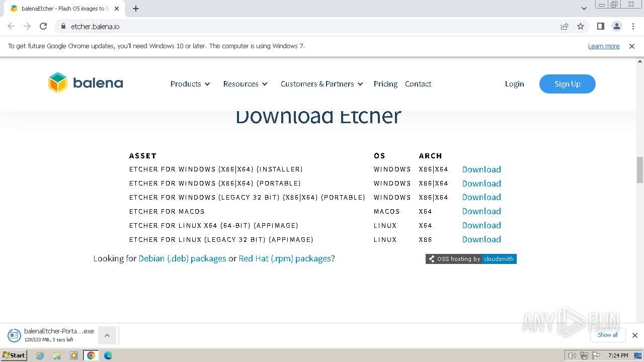This screenshot has width=644, height=362.
Task: Click Learn more in update notice
Action: click(604, 46)
